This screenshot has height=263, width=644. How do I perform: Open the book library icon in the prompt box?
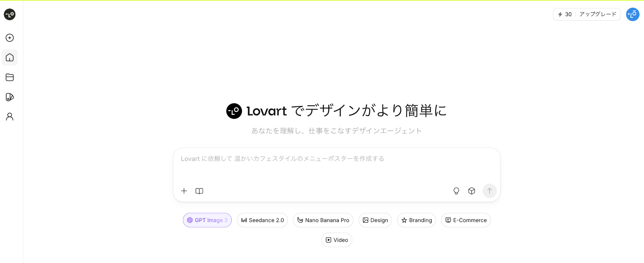pos(199,191)
